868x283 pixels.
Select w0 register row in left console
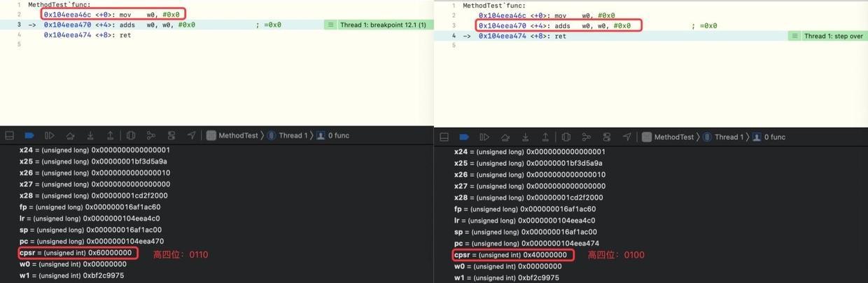73,264
